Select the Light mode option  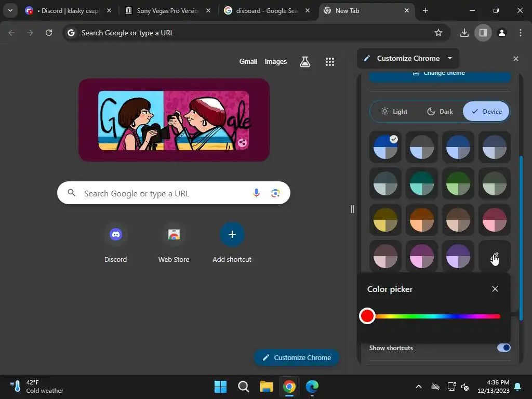click(395, 111)
